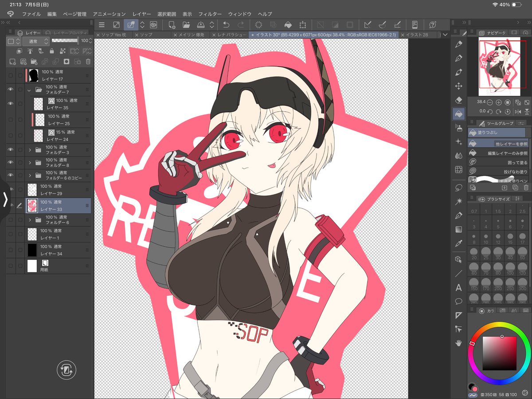Select the 編集レイヤーのみ参照 sub tool
This screenshot has height=399, width=532.
pos(497,153)
